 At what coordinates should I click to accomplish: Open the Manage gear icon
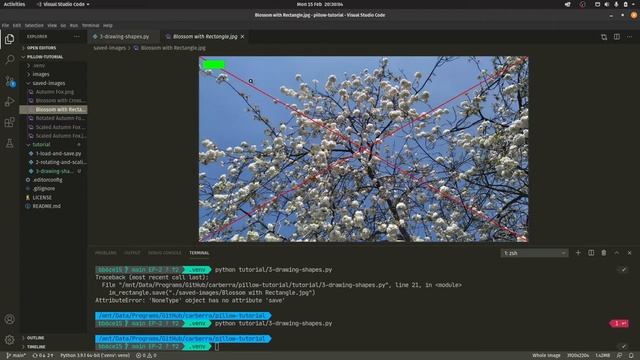[x=10, y=340]
